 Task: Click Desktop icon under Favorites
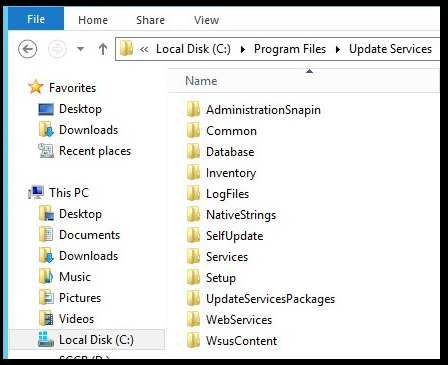[x=46, y=109]
